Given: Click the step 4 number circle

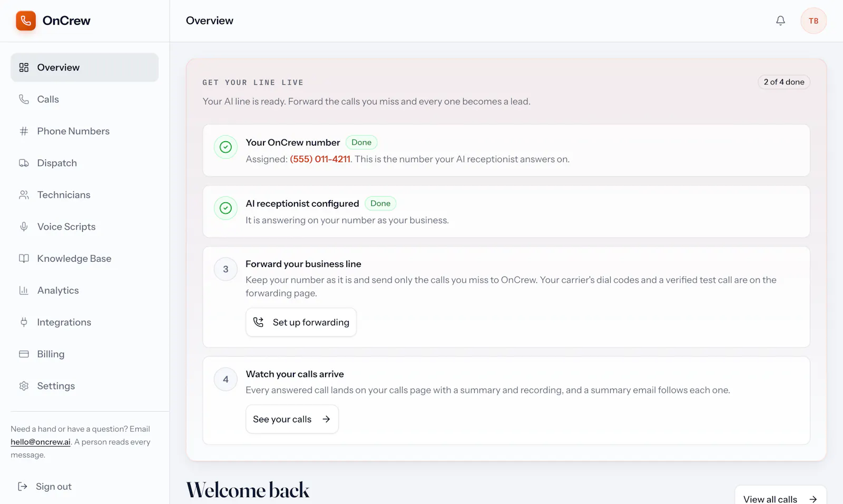Looking at the screenshot, I should pos(226,379).
